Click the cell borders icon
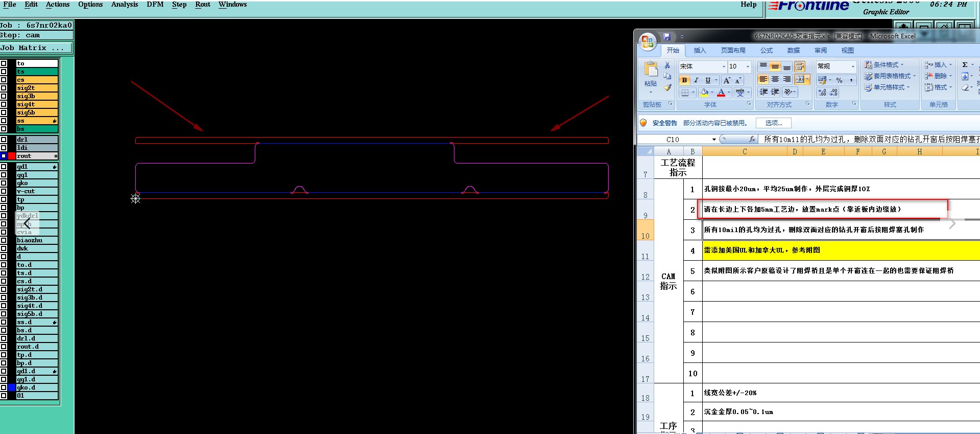Screen dimensions: 980x434 click(685, 93)
